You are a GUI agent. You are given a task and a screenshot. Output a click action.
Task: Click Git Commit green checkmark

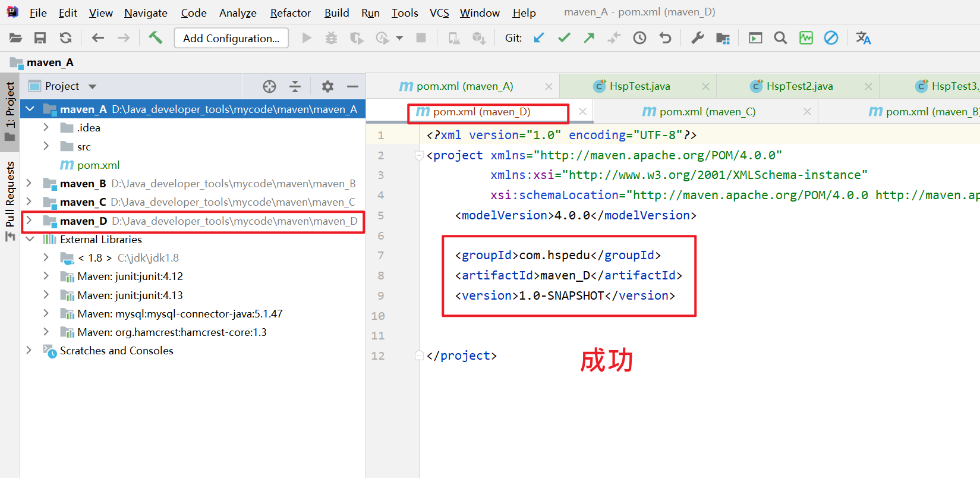pos(564,38)
